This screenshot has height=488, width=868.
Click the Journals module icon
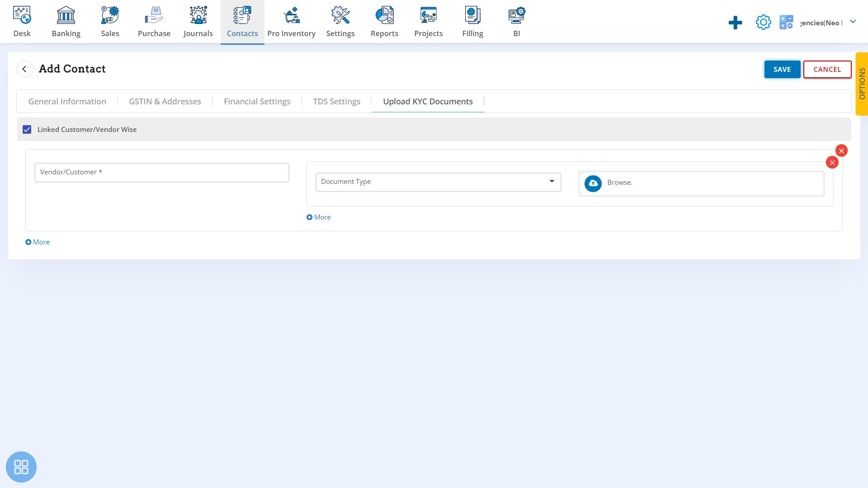click(198, 21)
